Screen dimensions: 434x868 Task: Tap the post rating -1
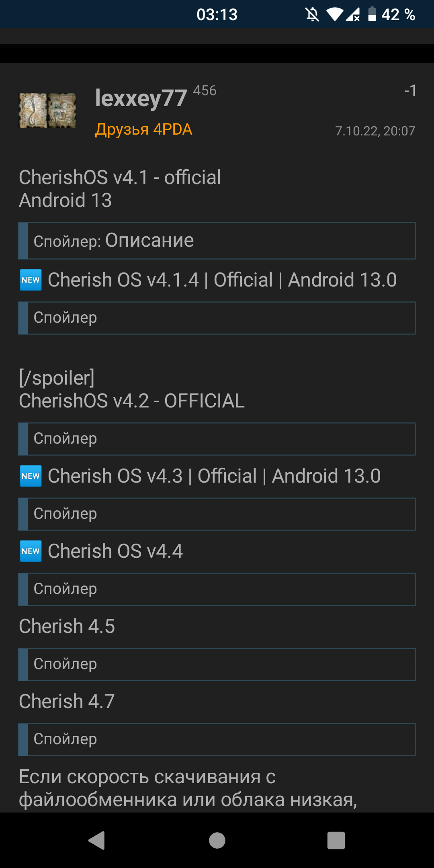(x=410, y=91)
